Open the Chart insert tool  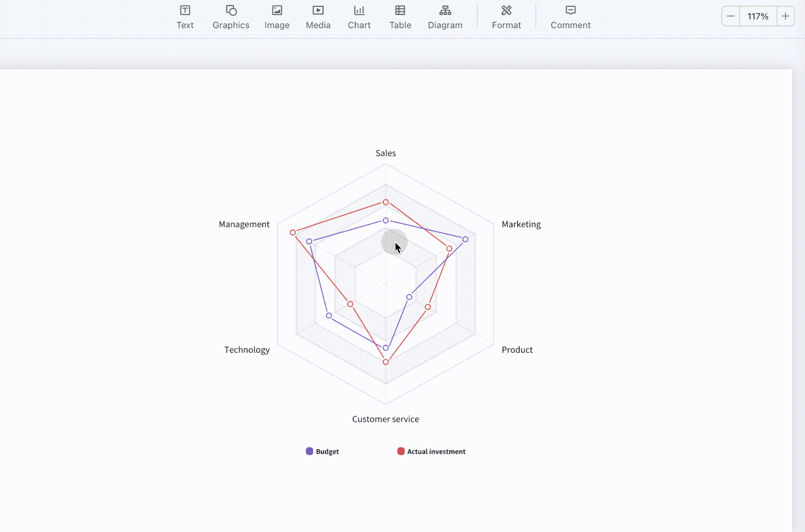pyautogui.click(x=359, y=17)
